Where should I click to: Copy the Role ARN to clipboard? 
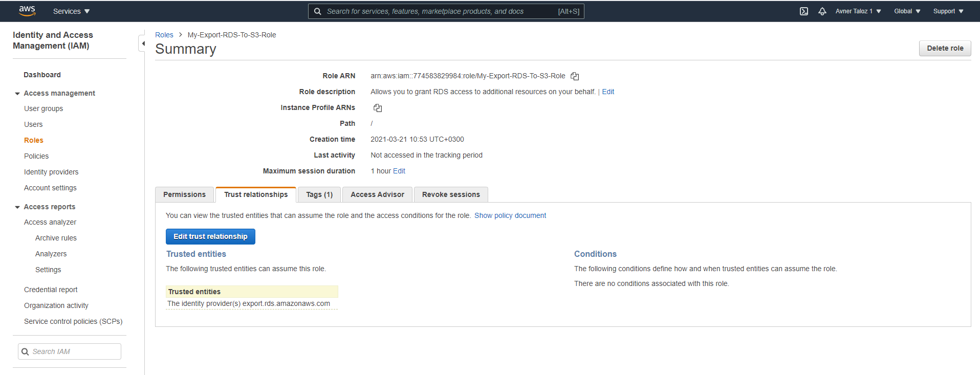point(575,76)
